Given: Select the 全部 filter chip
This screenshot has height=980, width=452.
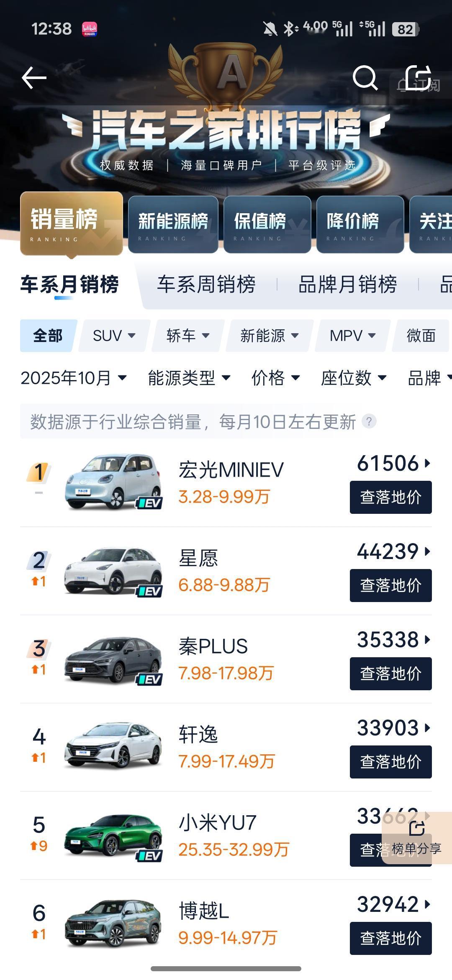Looking at the screenshot, I should (x=47, y=336).
